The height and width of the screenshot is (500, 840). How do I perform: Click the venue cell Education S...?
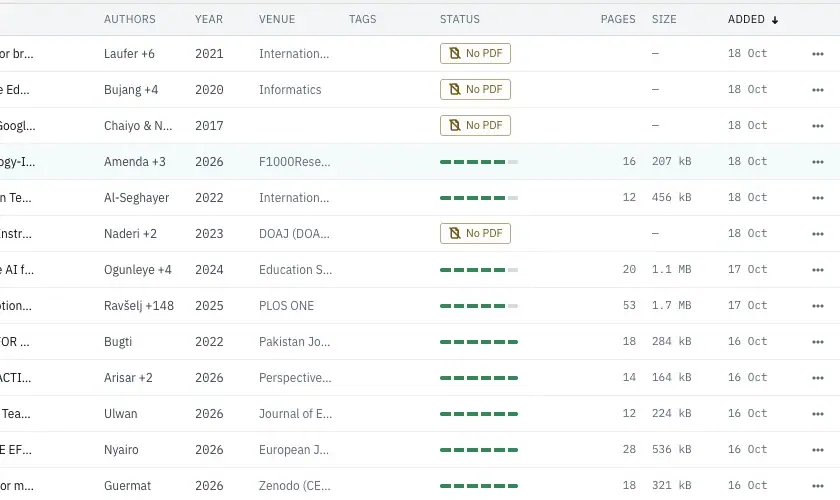295,270
